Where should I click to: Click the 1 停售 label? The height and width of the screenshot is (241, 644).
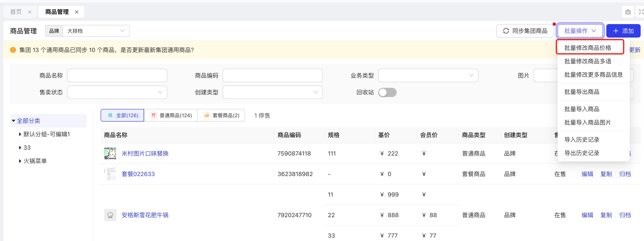pyautogui.click(x=262, y=115)
